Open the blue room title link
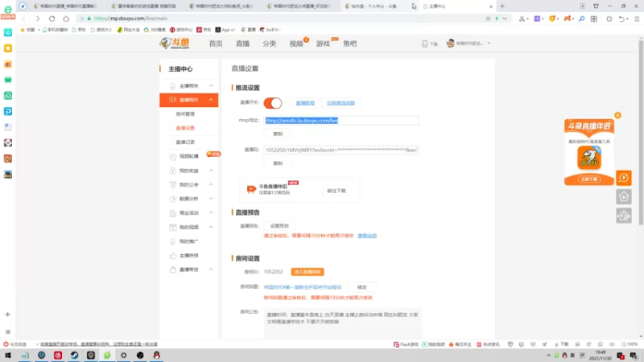 (303, 287)
